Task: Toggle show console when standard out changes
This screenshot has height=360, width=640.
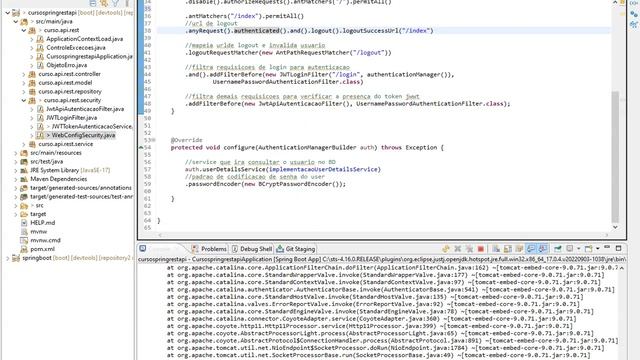Action: [531, 249]
